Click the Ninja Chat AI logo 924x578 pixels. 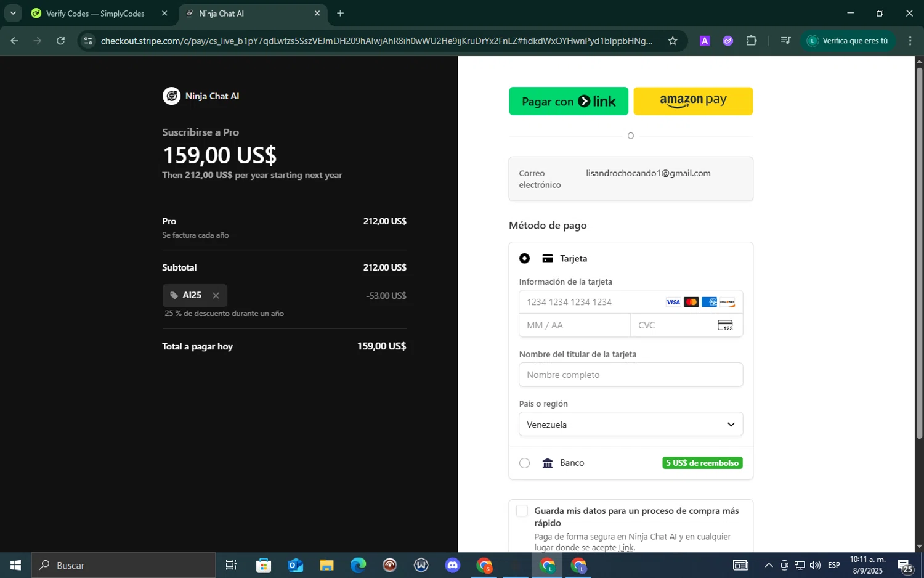point(171,96)
